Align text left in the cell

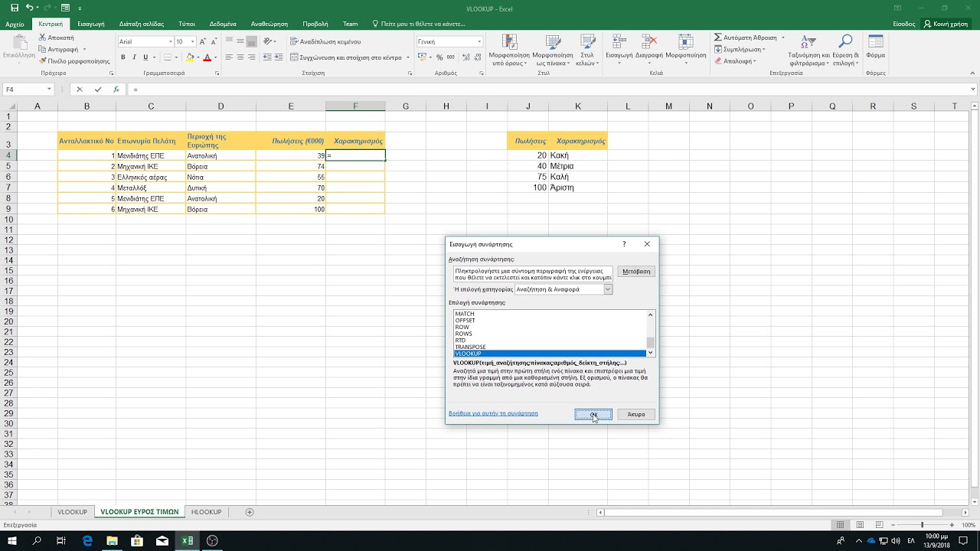[x=229, y=57]
